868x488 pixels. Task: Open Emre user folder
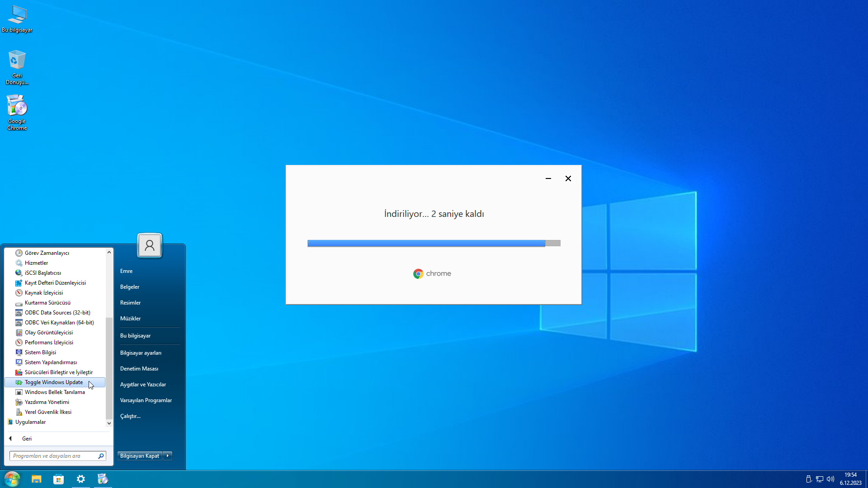[x=149, y=271]
